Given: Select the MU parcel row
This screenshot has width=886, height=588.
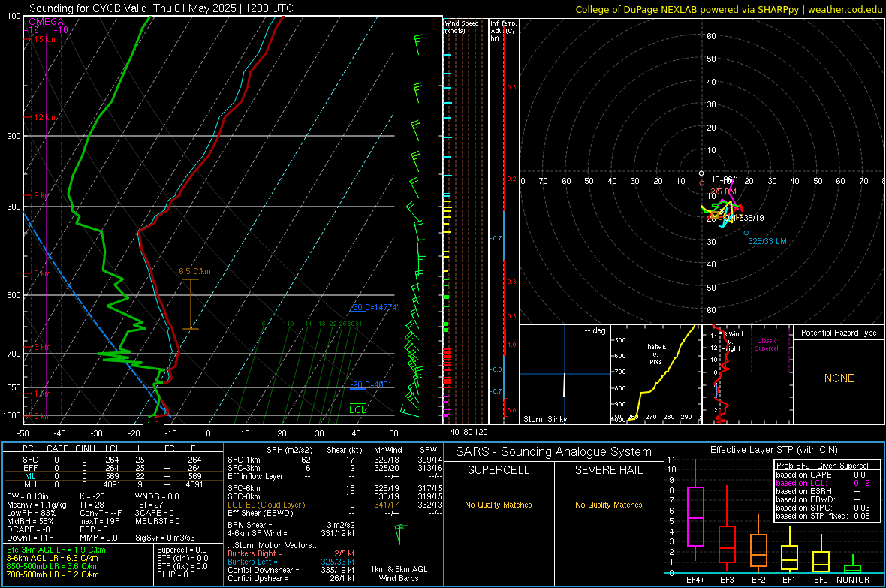Looking at the screenshot, I should click(113, 484).
